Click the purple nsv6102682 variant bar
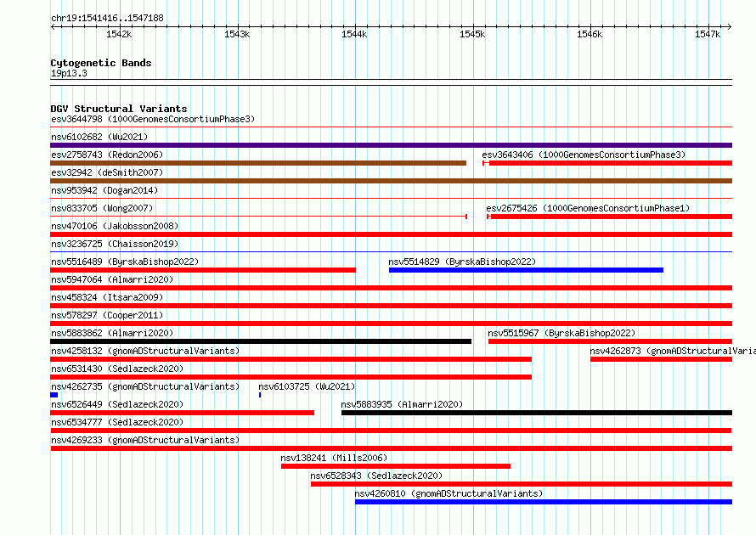Screen dimensions: 756x535 tap(391, 145)
